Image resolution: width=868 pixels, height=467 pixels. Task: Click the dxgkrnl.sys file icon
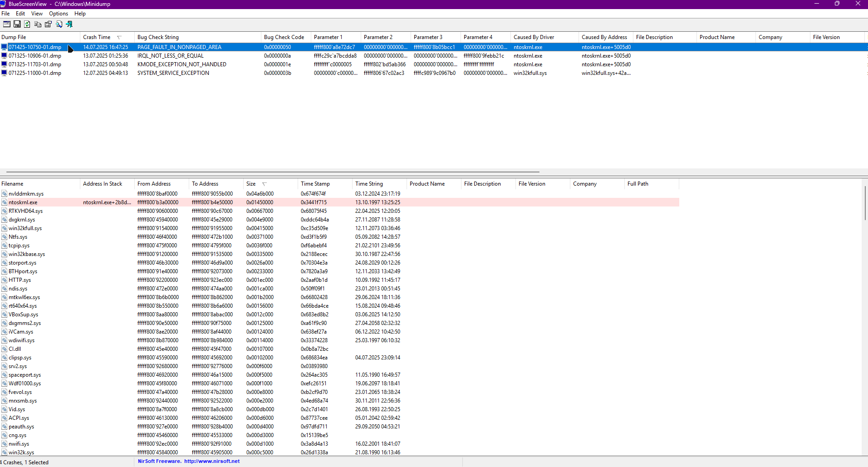(x=4, y=220)
